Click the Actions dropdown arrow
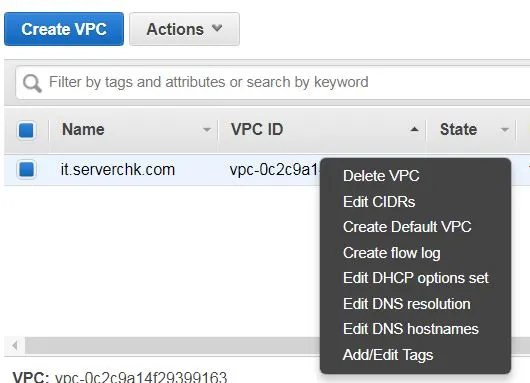 point(217,28)
